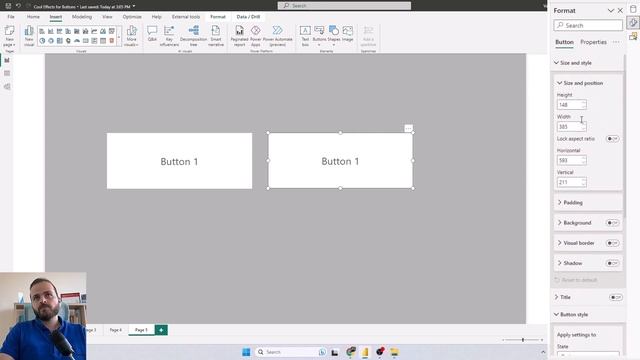Screen dimensions: 640x360
Task: Insert an Image element
Action: 347,33
